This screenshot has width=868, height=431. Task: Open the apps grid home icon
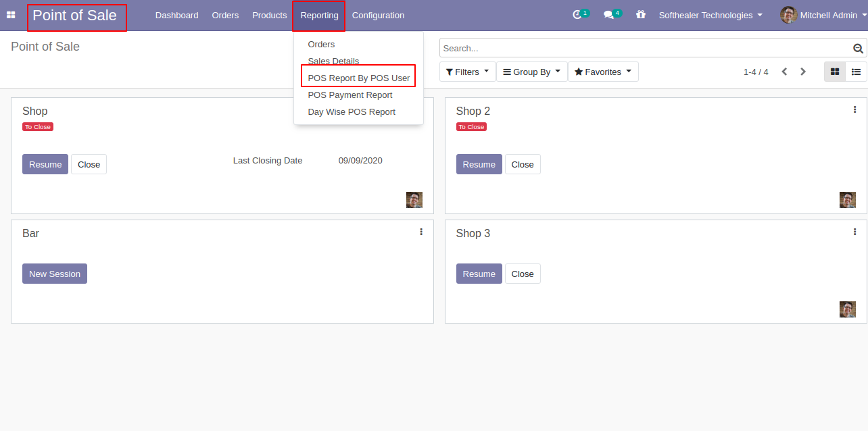[11, 15]
